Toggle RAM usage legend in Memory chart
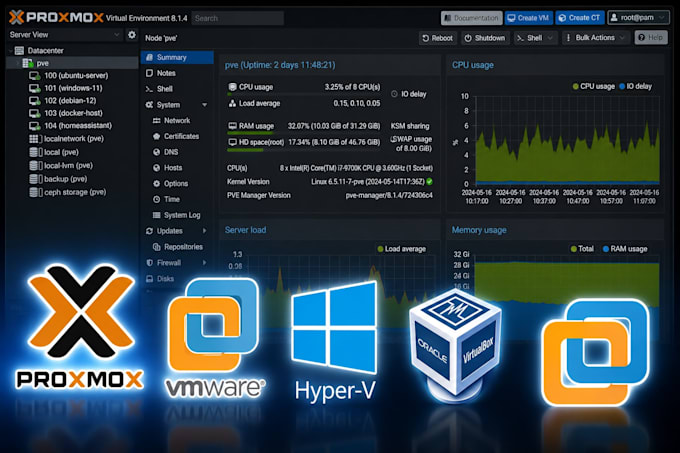Viewport: 680px width, 453px height. coord(625,249)
